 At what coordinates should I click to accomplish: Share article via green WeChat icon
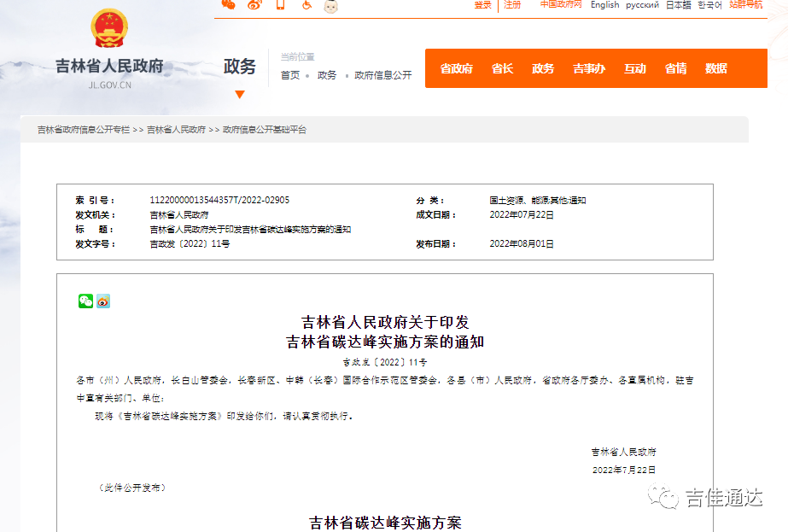[x=85, y=301]
